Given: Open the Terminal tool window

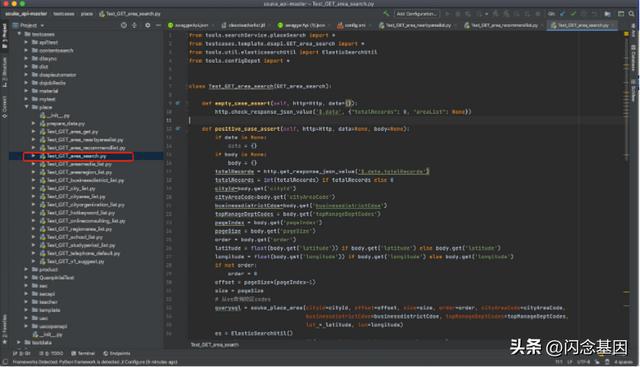Looking at the screenshot, I should pos(83,354).
